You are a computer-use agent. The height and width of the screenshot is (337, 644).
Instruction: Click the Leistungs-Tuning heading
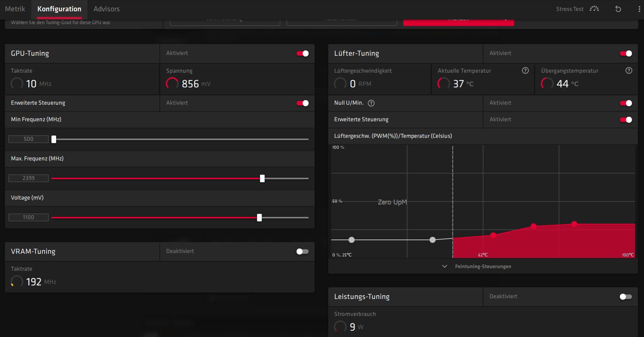tap(362, 297)
